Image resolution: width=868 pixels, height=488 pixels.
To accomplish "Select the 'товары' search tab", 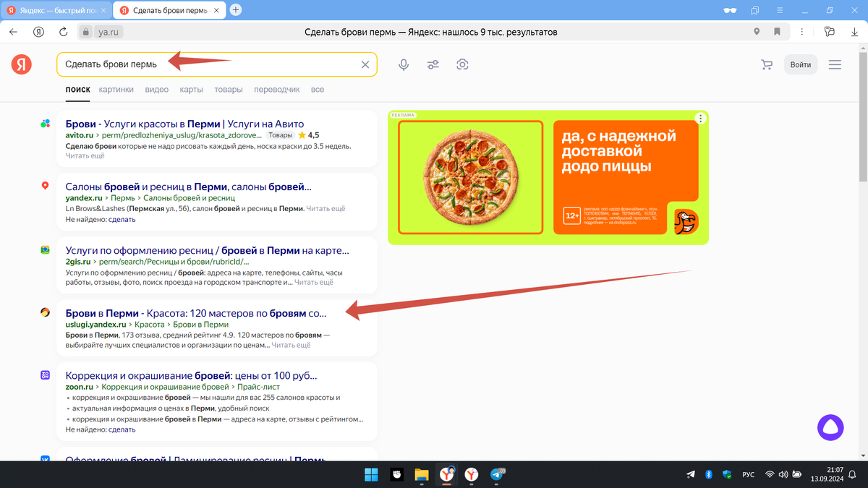I will [x=229, y=90].
